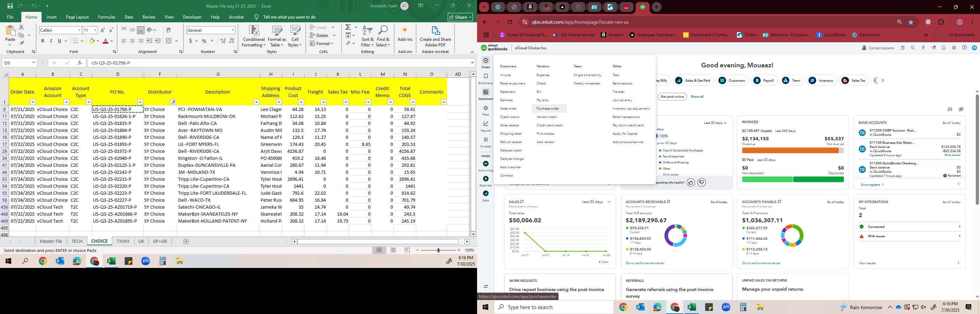980x314 pixels.
Task: Adjust the Excel zoom slider
Action: click(x=438, y=250)
